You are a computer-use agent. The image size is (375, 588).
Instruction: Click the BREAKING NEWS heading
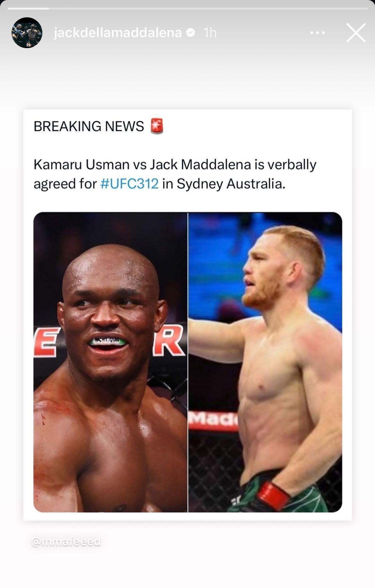(89, 126)
